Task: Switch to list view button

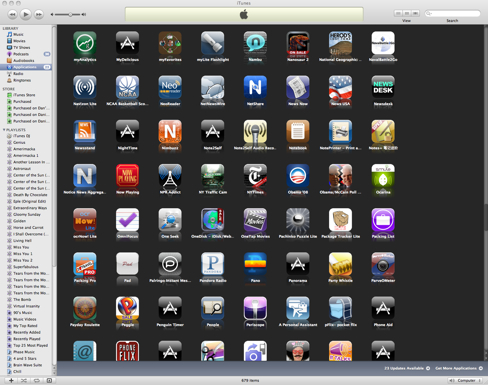Action: point(398,13)
